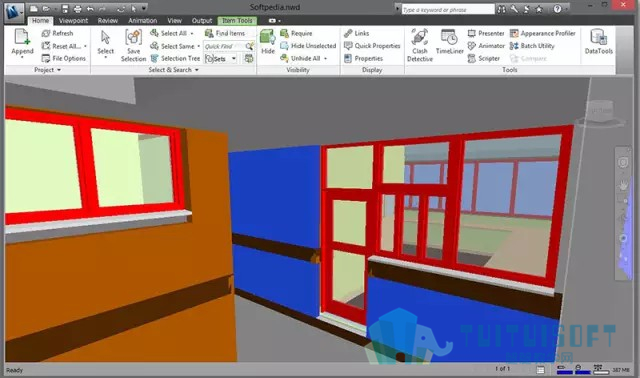Open the Sets dropdown
The height and width of the screenshot is (378, 640).
[234, 59]
